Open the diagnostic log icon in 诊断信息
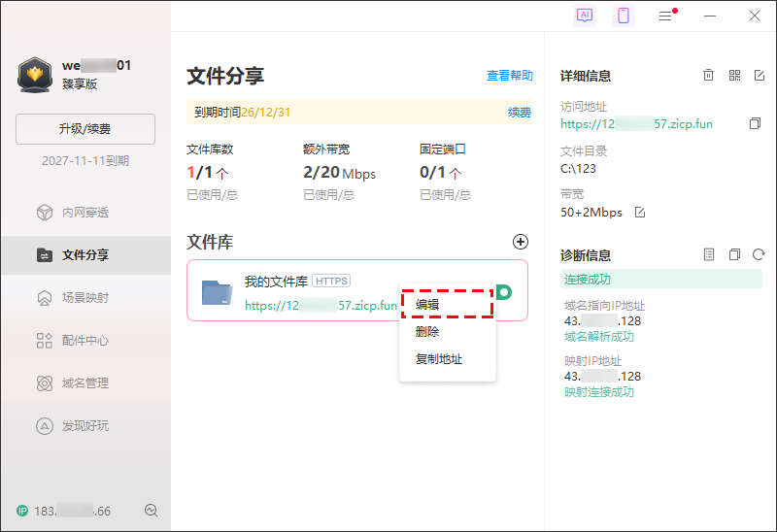The width and height of the screenshot is (777, 532). 709,255
